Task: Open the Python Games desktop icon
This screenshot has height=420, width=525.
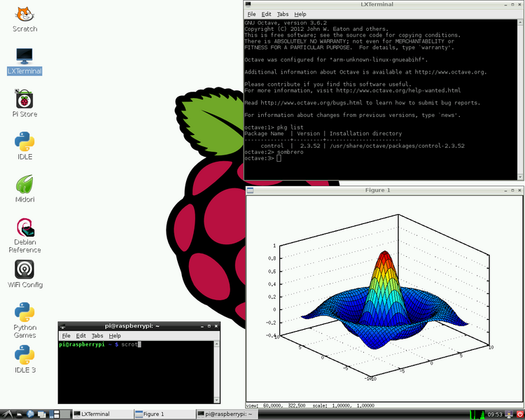Action: click(24, 321)
